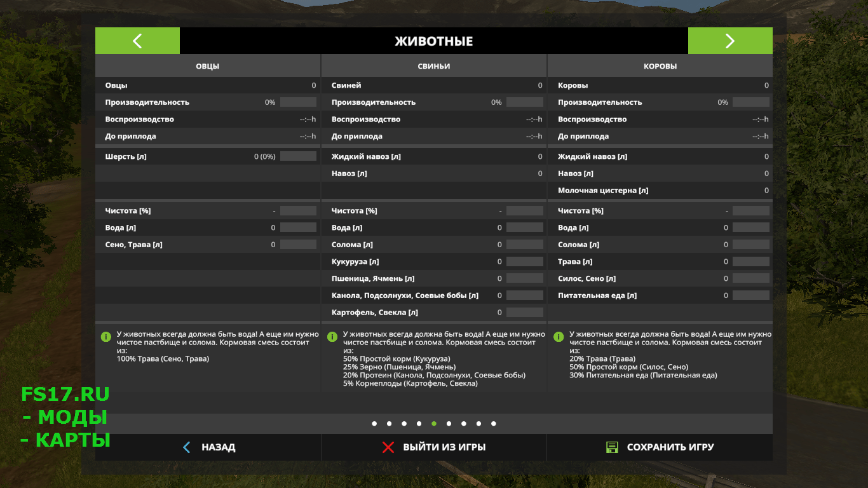Click cows Навоз [л] label

pos(575,173)
